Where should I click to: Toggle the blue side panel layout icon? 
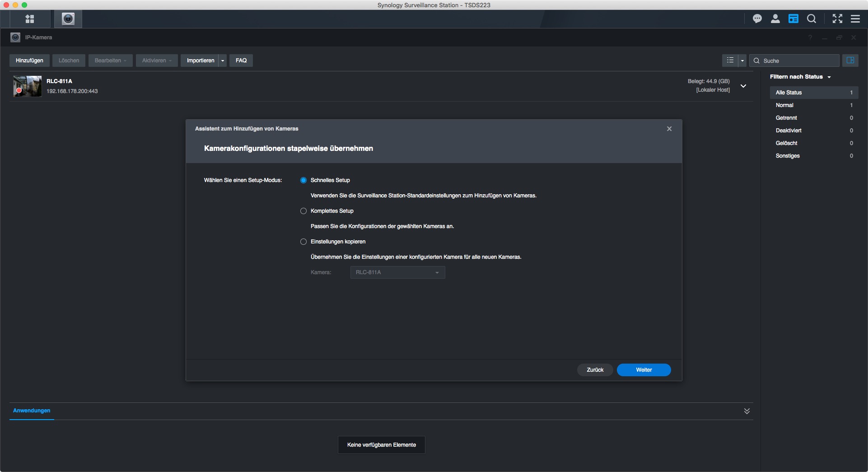[850, 61]
